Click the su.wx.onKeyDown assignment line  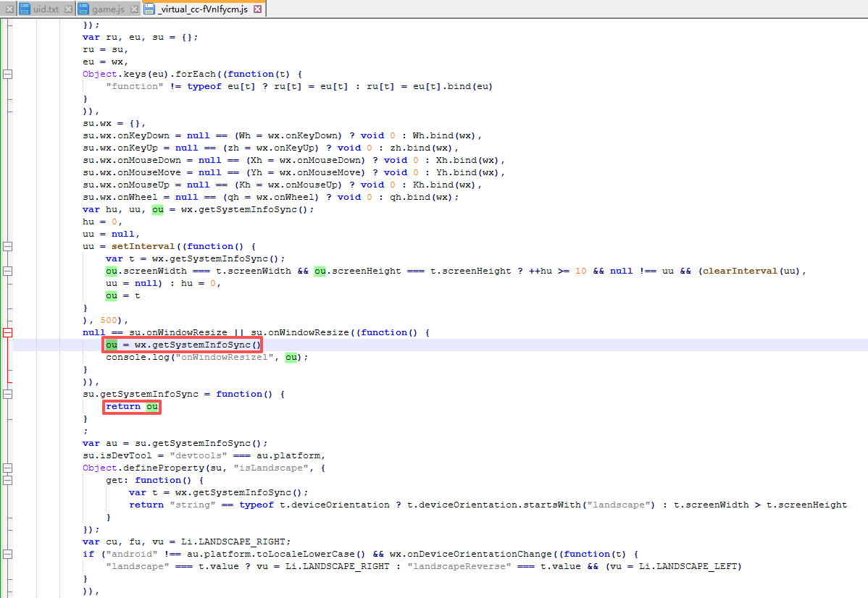click(x=283, y=135)
